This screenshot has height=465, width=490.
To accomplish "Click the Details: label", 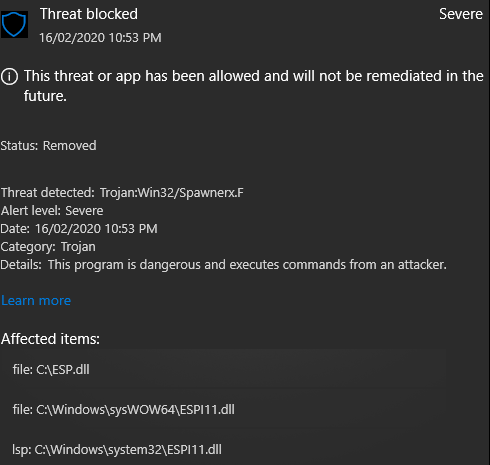I will click(x=21, y=265).
